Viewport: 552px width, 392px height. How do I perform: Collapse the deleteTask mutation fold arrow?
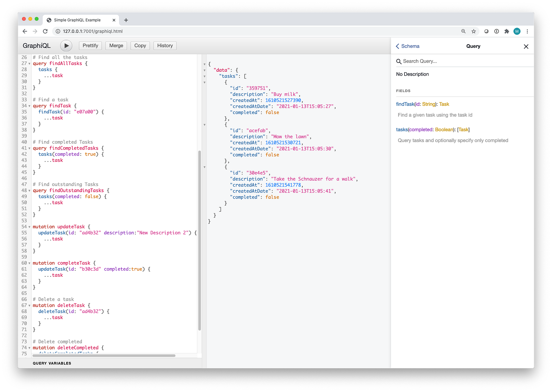tap(29, 305)
